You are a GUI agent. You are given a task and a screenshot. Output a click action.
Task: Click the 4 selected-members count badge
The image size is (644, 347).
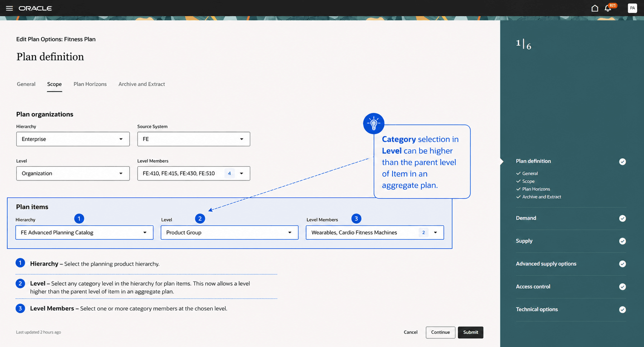[x=229, y=173]
